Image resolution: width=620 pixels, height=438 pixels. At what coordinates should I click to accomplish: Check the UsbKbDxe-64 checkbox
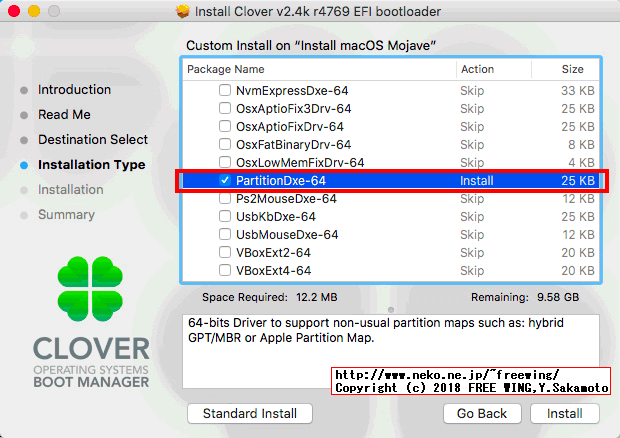coord(225,216)
